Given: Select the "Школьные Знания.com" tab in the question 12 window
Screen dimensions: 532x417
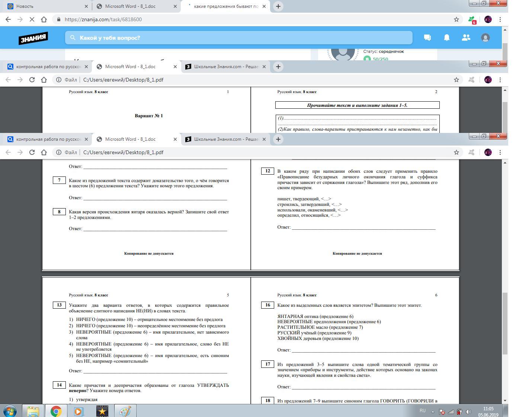Looking at the screenshot, I should (x=225, y=139).
